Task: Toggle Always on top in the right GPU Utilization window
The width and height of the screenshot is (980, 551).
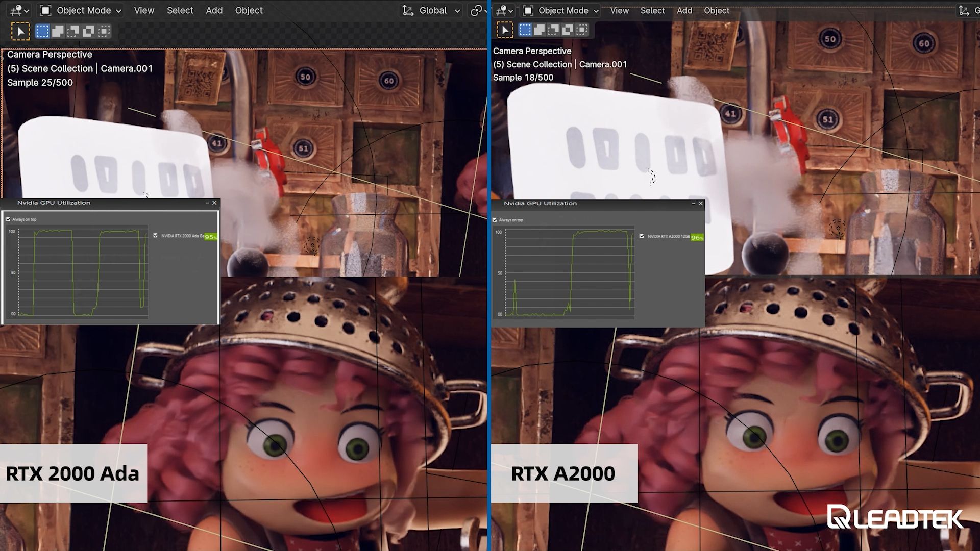Action: [x=495, y=220]
